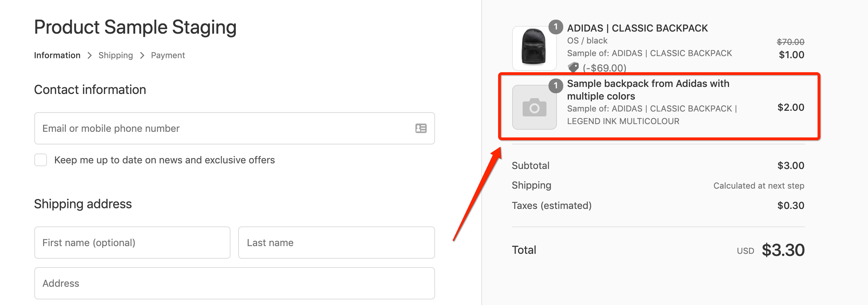868x305 pixels.
Task: Click the black backpack product thumbnail
Action: coord(534,48)
